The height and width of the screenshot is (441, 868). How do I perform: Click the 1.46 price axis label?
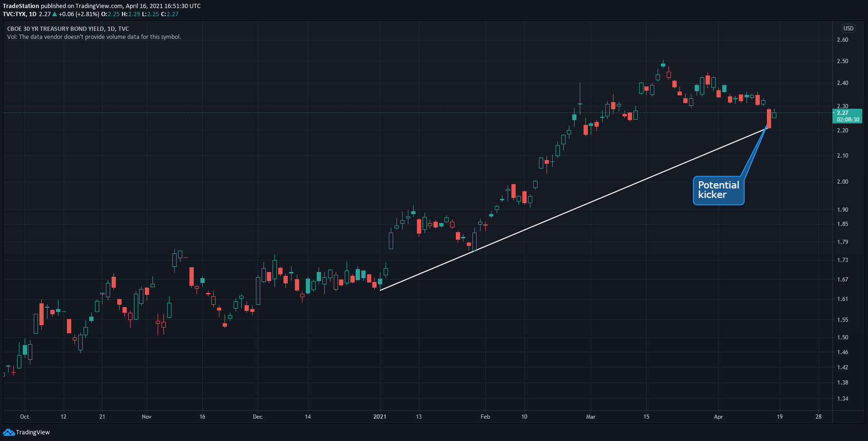tap(842, 352)
